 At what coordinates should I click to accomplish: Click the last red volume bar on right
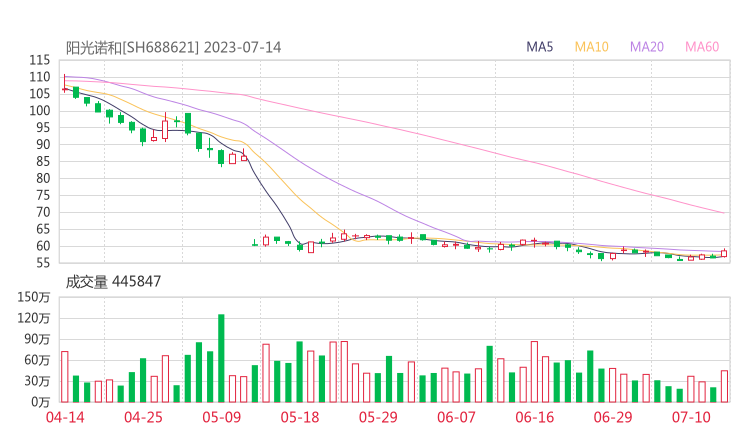coord(724,386)
